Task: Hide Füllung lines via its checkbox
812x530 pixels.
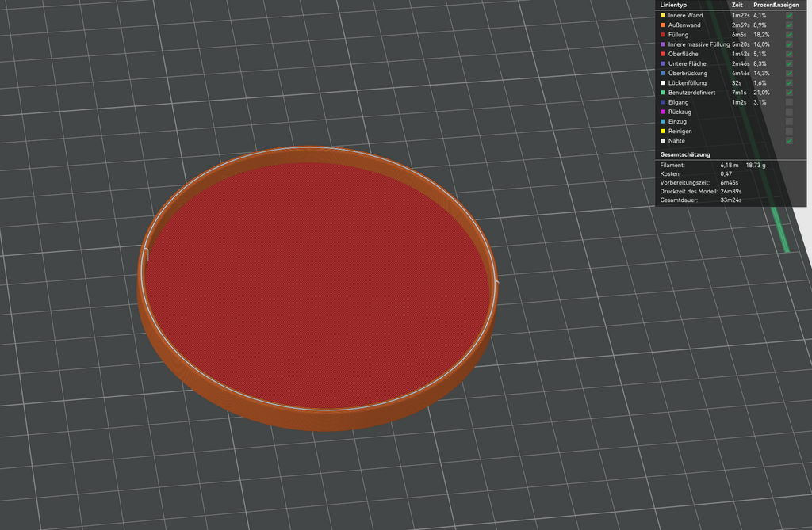Action: [789, 35]
